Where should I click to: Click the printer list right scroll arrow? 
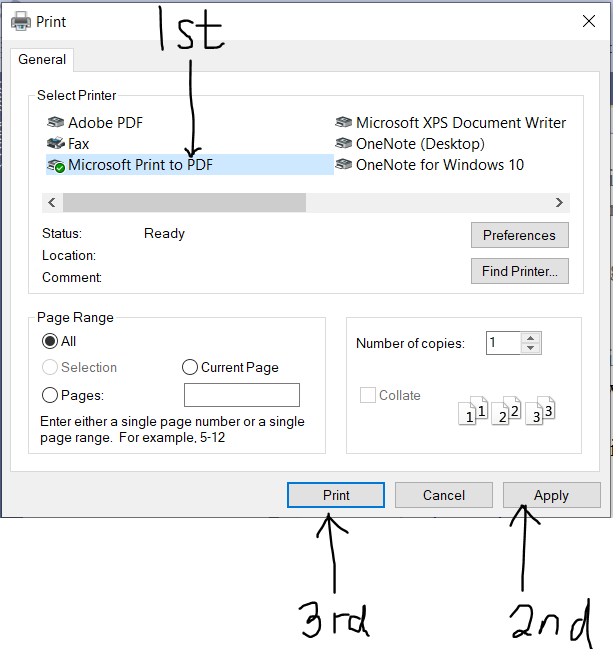pyautogui.click(x=559, y=202)
